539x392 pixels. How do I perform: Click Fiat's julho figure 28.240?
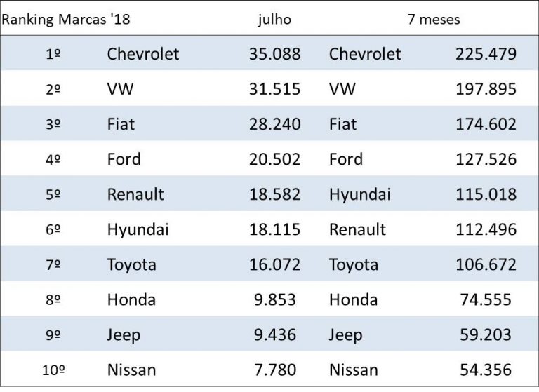click(x=274, y=124)
